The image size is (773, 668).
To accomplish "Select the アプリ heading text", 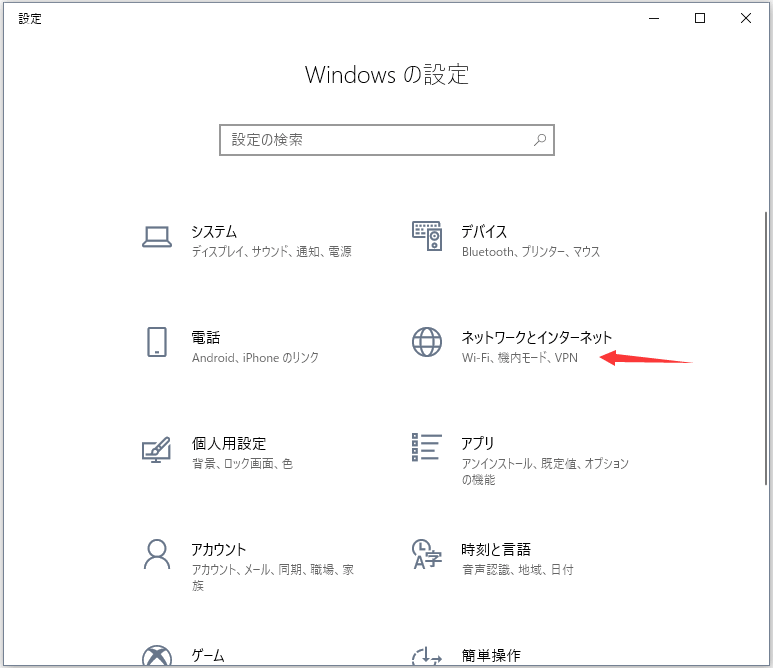I will pos(478,443).
